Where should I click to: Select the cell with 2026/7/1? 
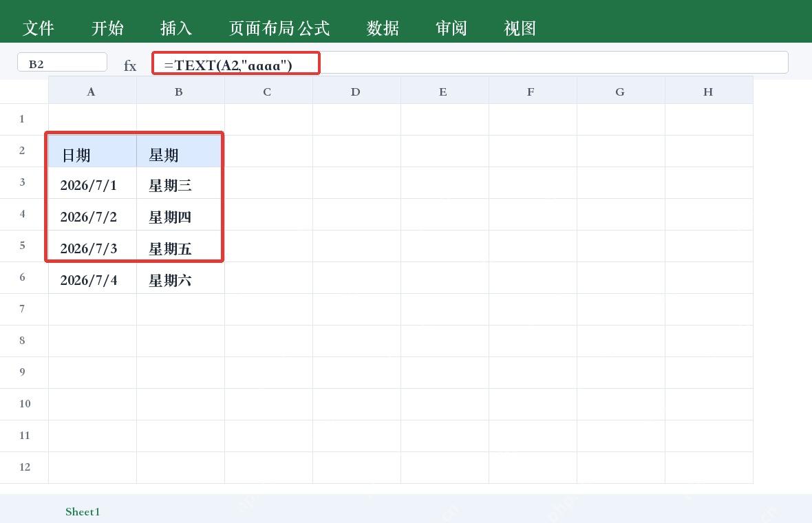click(x=92, y=183)
